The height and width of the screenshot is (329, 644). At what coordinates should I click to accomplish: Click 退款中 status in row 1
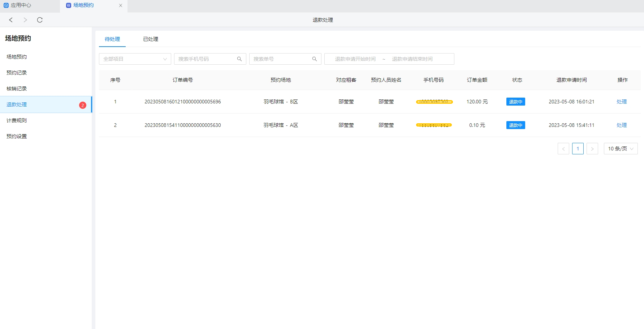[x=516, y=102]
